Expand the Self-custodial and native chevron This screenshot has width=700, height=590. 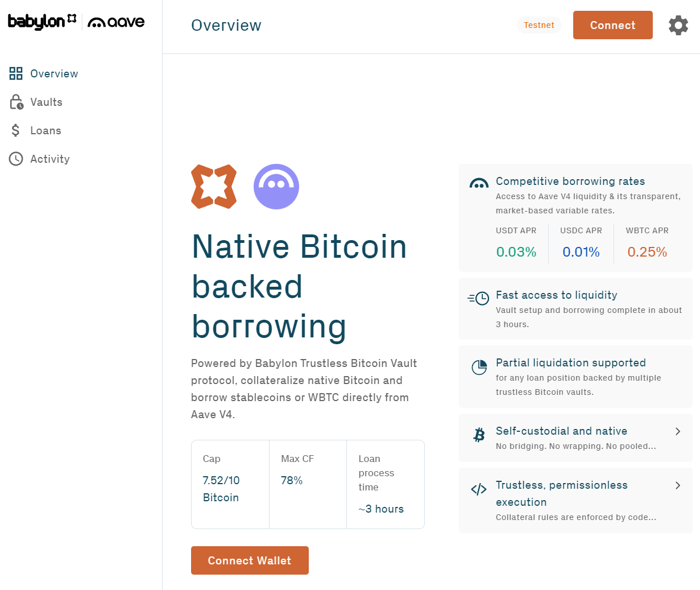coord(678,431)
